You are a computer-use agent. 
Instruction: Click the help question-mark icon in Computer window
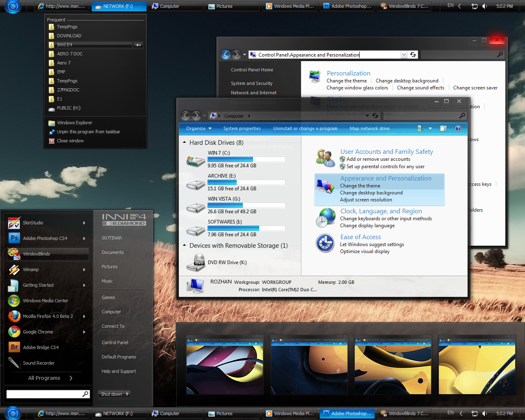[458, 128]
